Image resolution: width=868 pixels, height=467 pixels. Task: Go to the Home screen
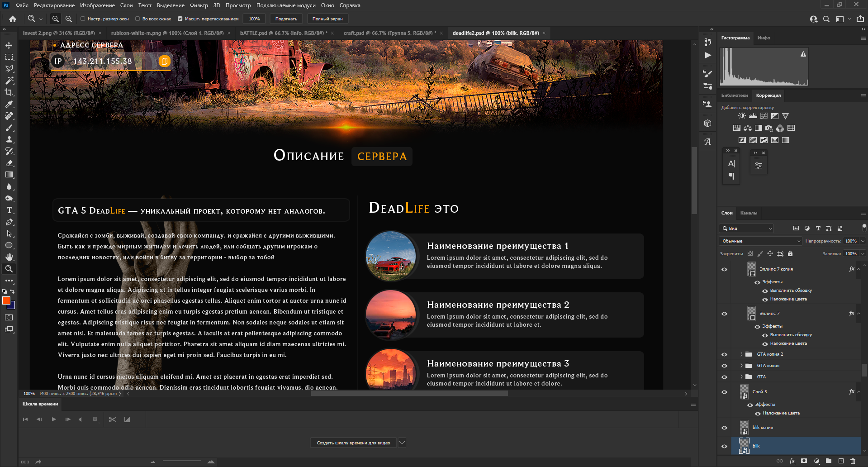coord(13,19)
